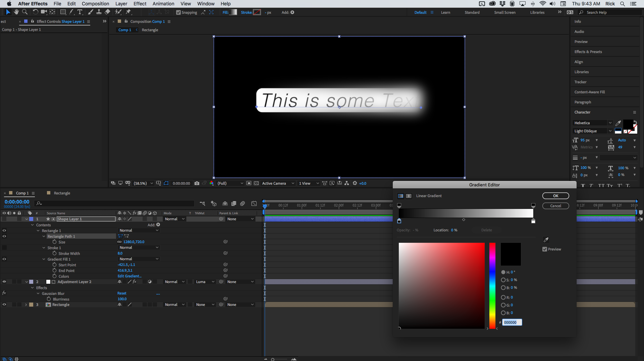Toggle Preview in the Gradient Editor
Image resolution: width=644 pixels, height=361 pixels.
coord(545,249)
